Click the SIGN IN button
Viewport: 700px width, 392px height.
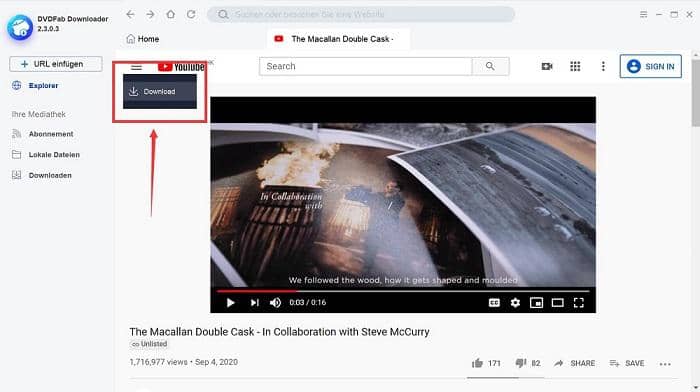[650, 66]
